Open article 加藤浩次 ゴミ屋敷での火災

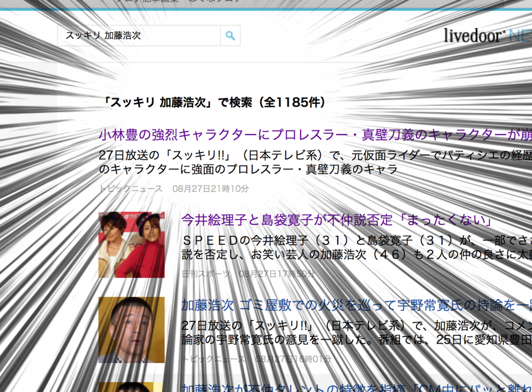point(356,305)
